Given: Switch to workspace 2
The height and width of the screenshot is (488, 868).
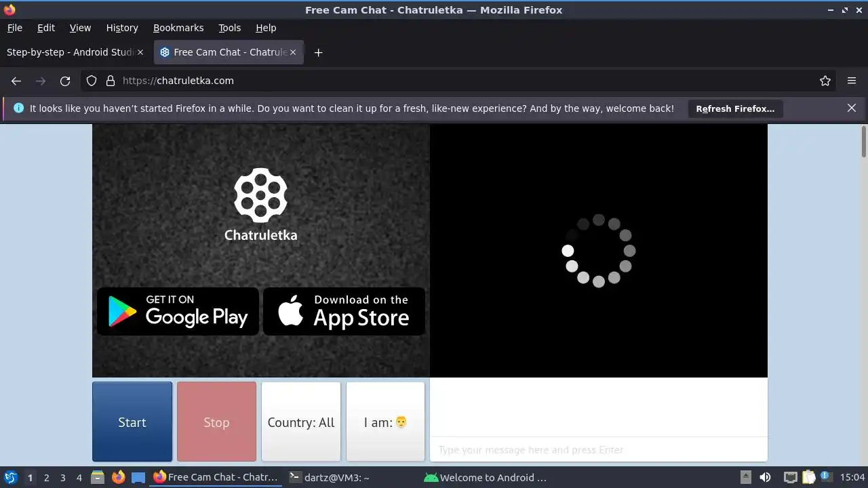Looking at the screenshot, I should pos(46,477).
